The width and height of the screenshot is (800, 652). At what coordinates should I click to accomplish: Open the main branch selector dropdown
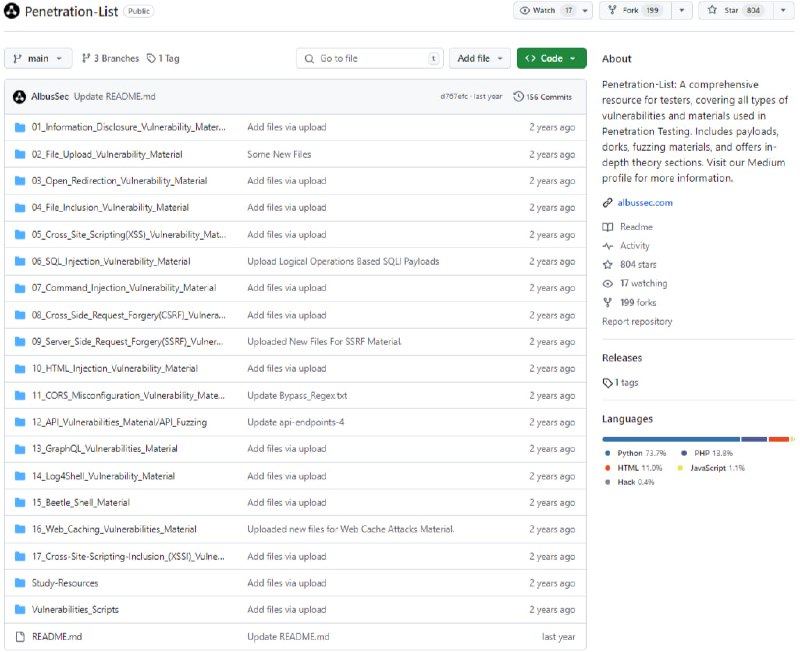(38, 59)
